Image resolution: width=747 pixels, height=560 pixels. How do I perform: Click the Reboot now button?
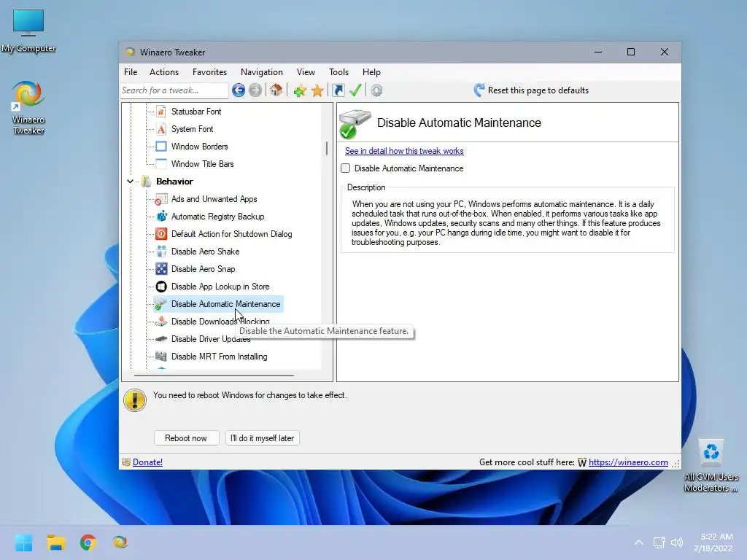tap(186, 438)
